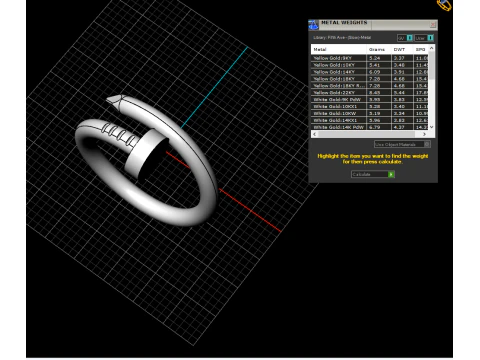Screen dimensions: 480x360
Task: Select the Yellow Gold:18KY row
Action: click(370, 79)
